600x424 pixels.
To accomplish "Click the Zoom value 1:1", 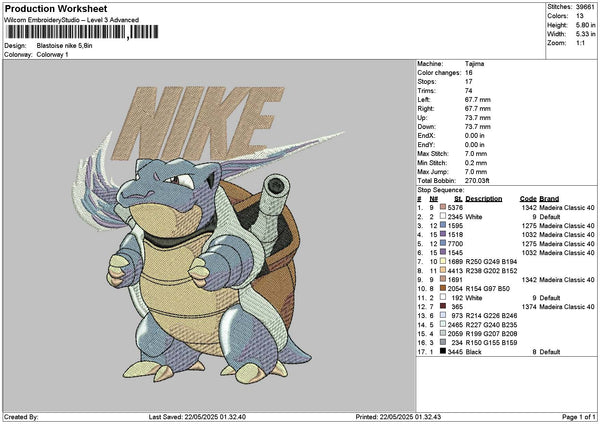I will (580, 43).
